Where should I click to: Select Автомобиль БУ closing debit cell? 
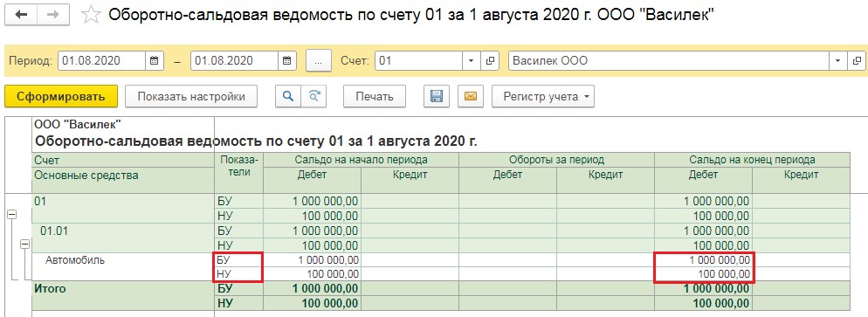[x=704, y=259]
